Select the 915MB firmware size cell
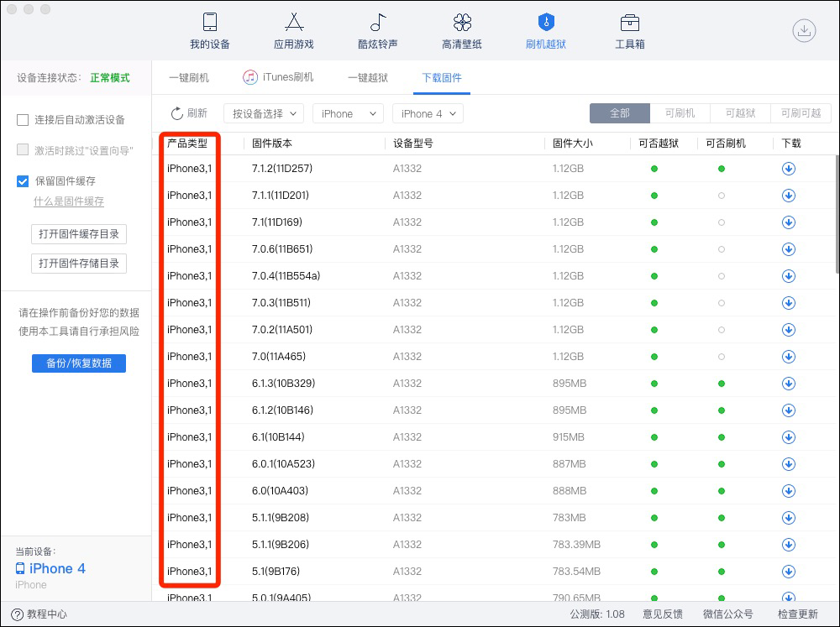This screenshot has width=840, height=627. 569,437
